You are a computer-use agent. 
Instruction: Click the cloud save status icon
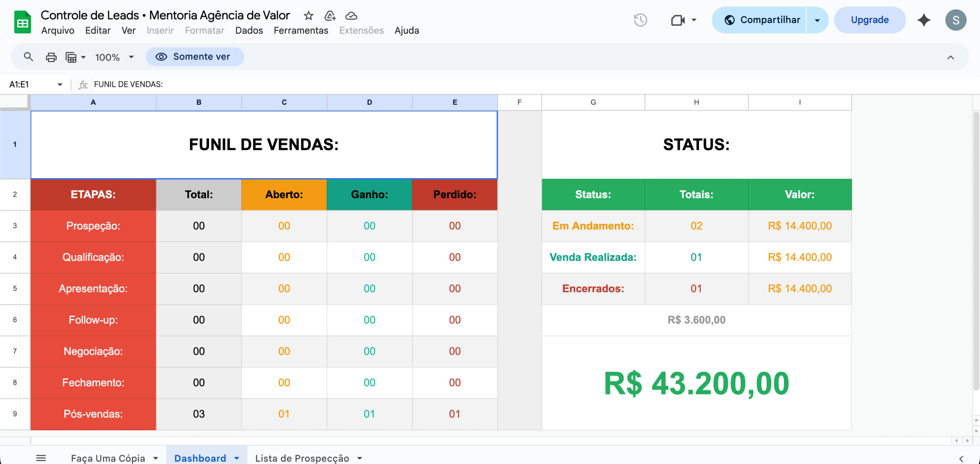351,16
